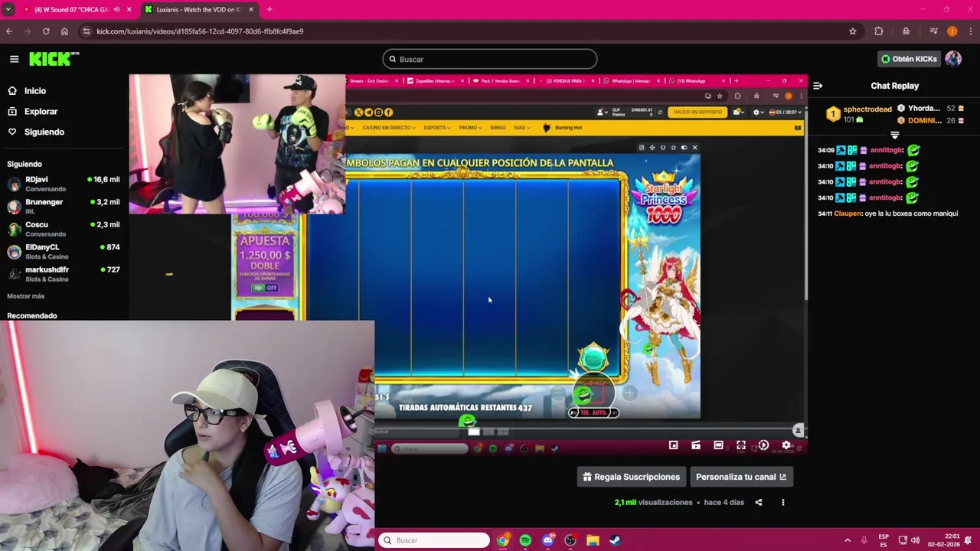Open the video more options menu

[x=782, y=503]
